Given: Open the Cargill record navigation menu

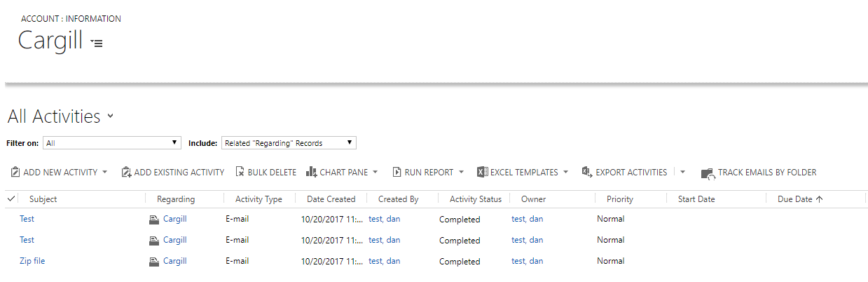Looking at the screenshot, I should [97, 43].
